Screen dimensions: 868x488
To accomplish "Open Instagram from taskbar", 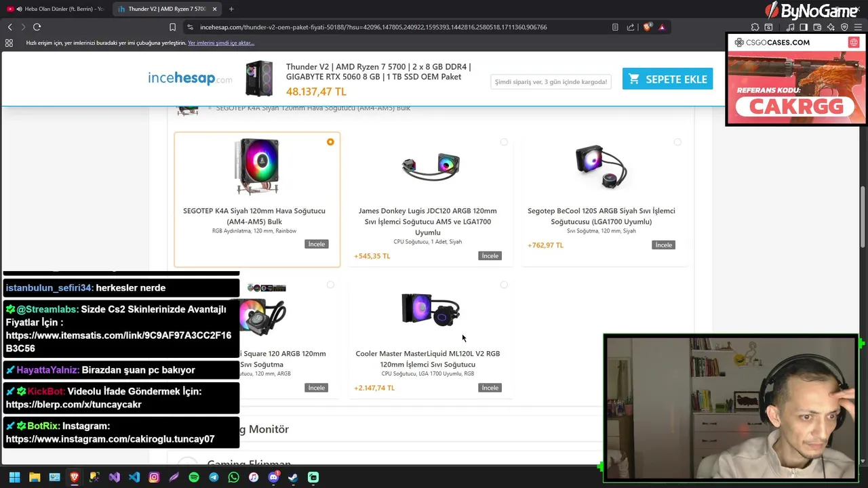I will (x=154, y=477).
